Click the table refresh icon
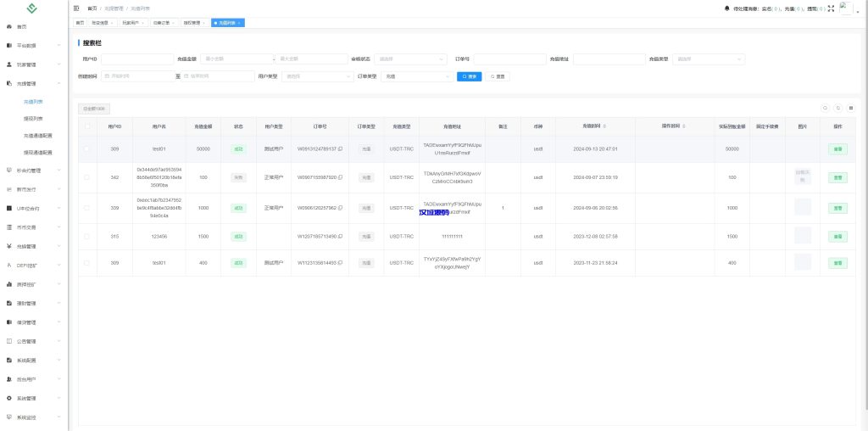 click(x=838, y=108)
